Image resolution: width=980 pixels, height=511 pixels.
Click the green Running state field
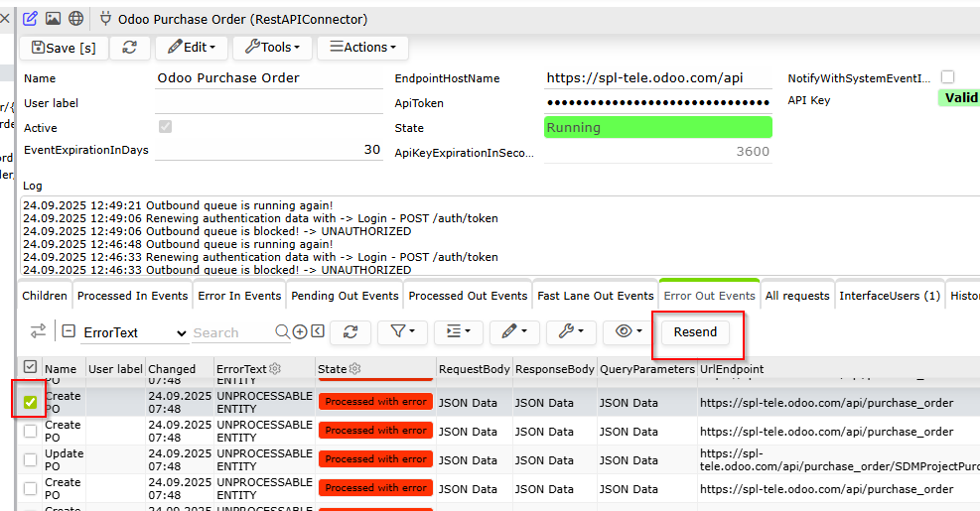coord(657,127)
